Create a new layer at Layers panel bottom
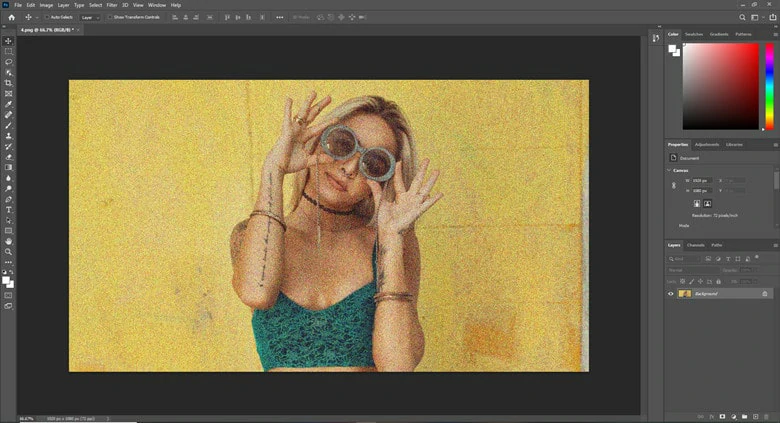Image resolution: width=780 pixels, height=423 pixels. point(755,417)
